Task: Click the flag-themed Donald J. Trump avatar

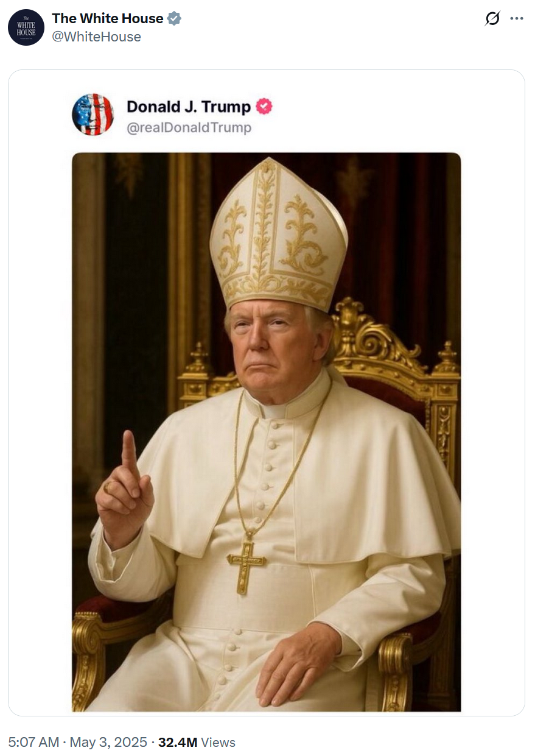Action: [93, 115]
